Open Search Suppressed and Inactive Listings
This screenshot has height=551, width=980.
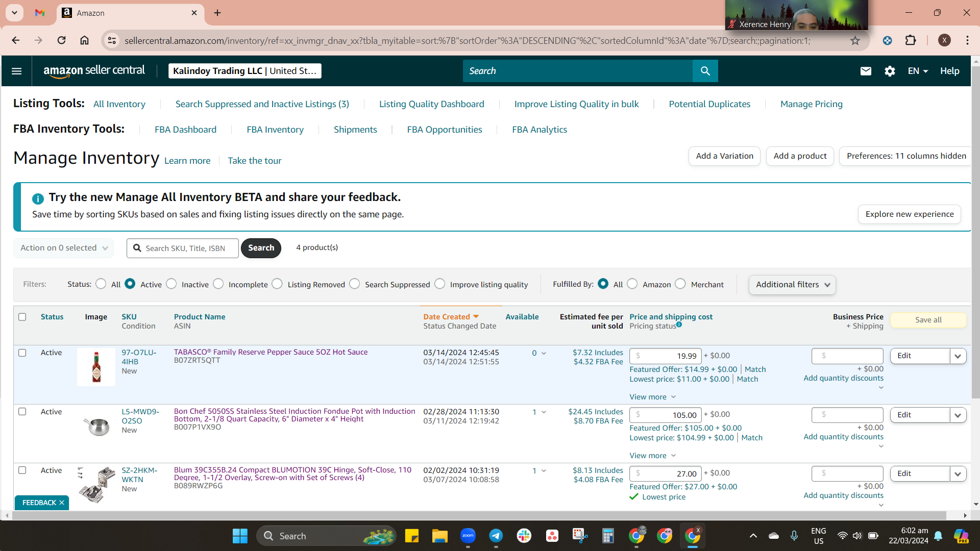(262, 104)
